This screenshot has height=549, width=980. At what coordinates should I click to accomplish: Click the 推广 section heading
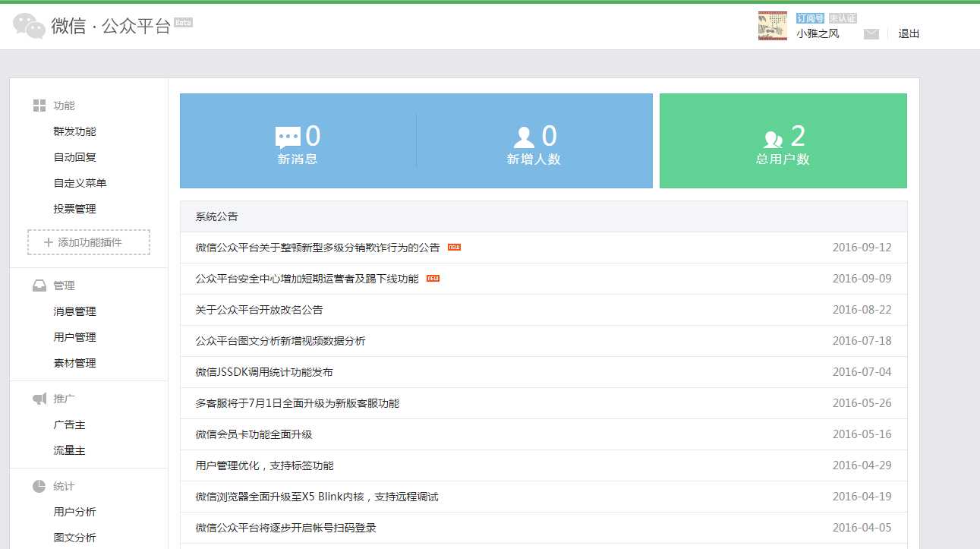64,399
